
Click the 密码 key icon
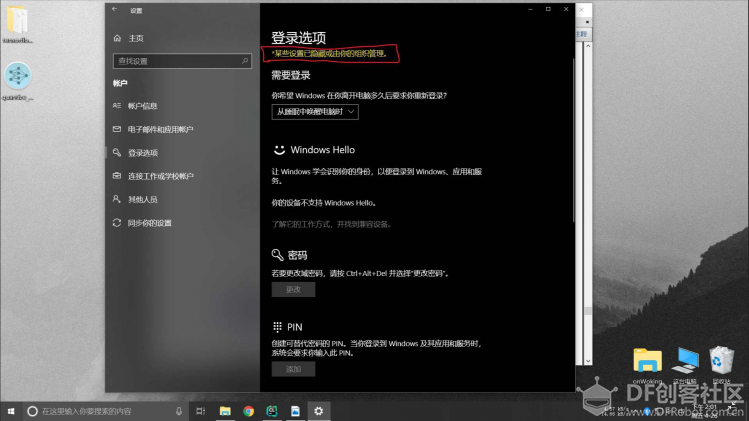[x=278, y=255]
